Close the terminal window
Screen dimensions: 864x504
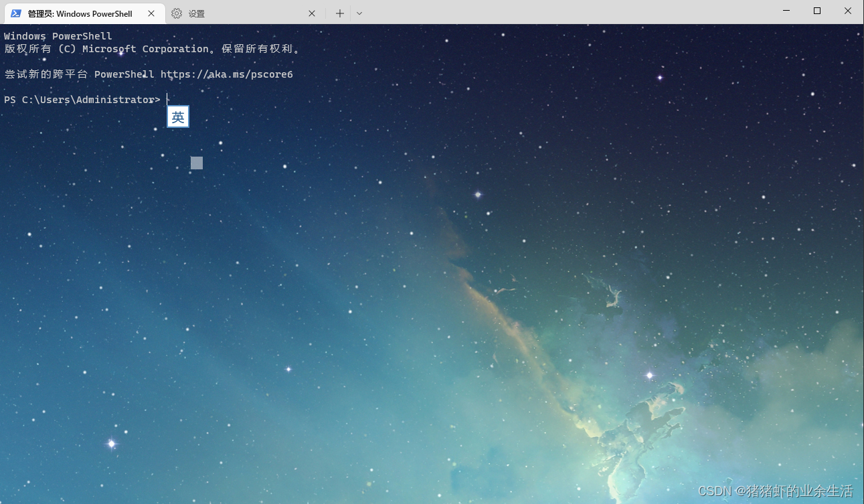pyautogui.click(x=848, y=11)
